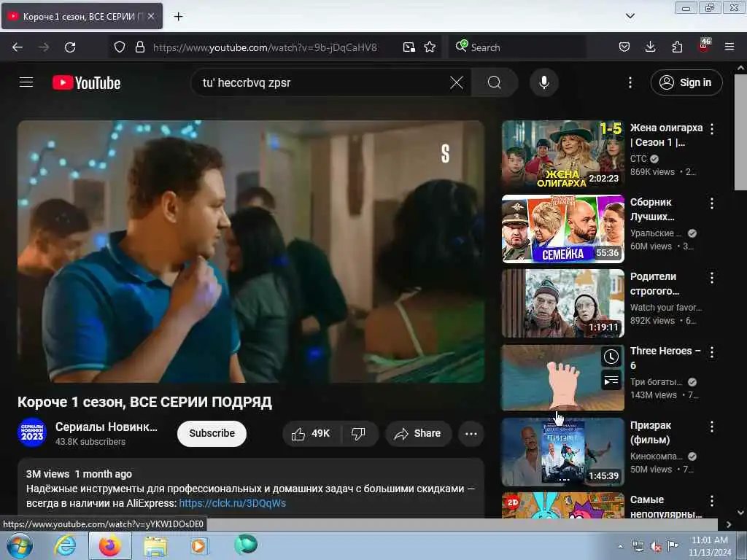Open Родители строгого video thumbnail

tap(562, 303)
